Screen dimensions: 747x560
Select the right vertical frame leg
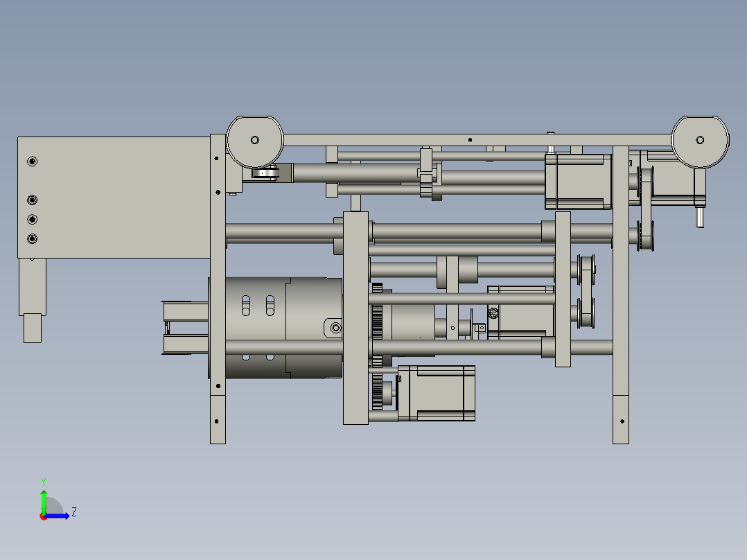(621, 295)
